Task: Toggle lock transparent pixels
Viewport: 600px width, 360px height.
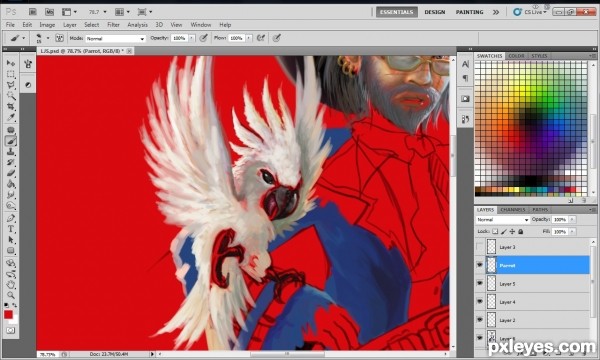Action: point(495,231)
